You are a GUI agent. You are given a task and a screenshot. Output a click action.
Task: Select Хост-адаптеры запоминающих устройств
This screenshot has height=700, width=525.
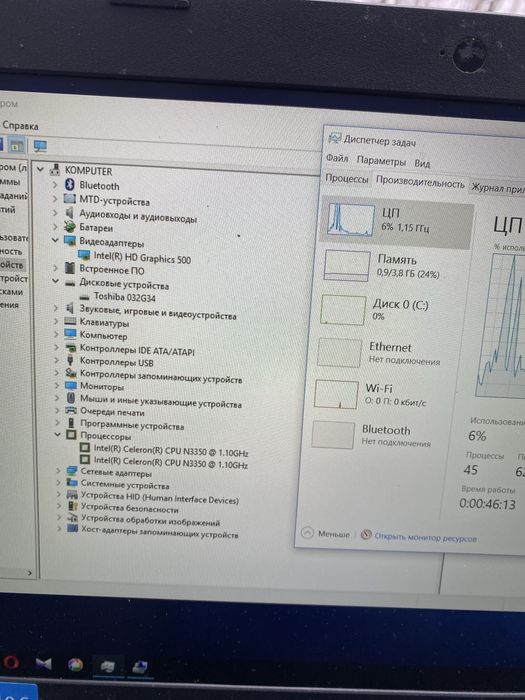coord(159,533)
